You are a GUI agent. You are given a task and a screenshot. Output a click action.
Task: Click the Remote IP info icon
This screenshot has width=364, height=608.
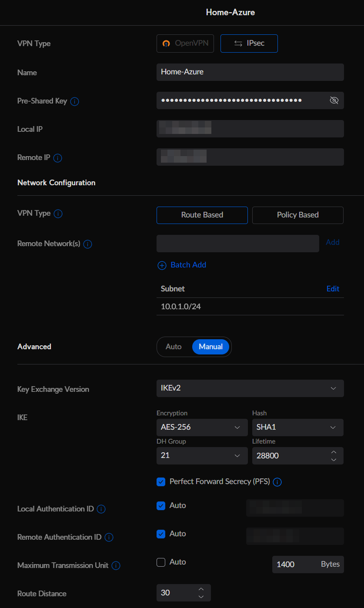(57, 158)
